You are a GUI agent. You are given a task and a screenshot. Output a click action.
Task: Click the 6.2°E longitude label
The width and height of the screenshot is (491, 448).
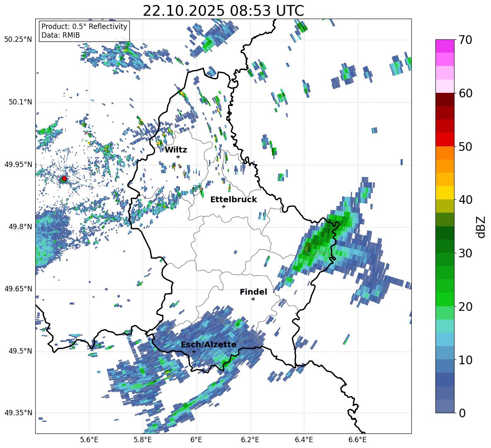click(250, 440)
